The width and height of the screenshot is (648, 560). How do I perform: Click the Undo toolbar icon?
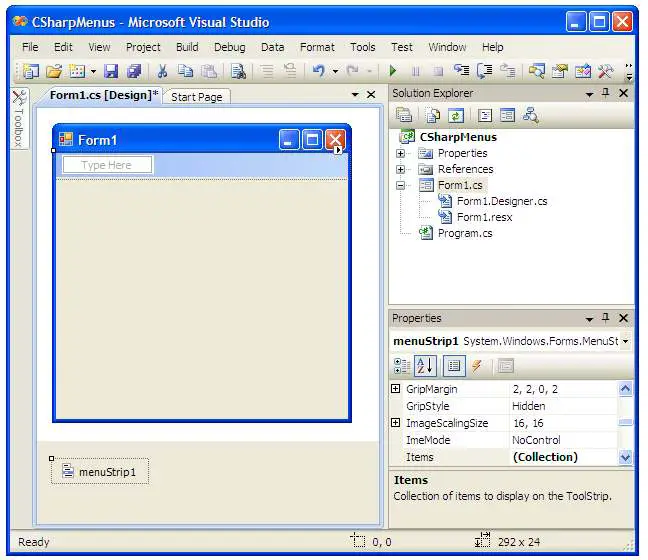click(318, 71)
